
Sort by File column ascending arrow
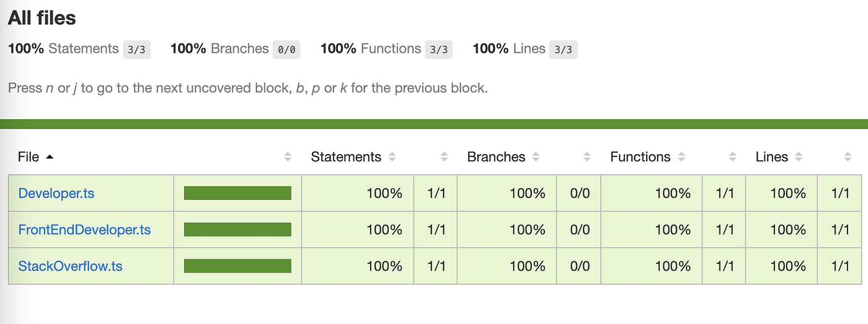click(50, 157)
